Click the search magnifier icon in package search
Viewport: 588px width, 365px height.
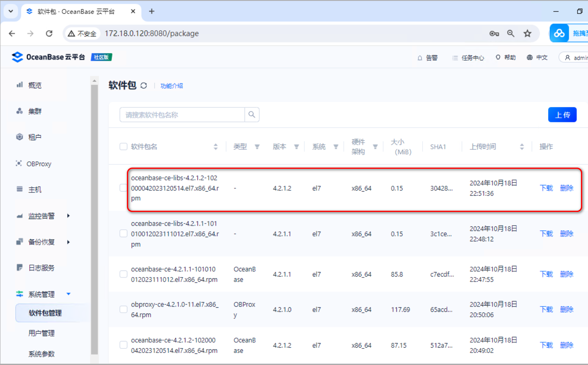click(x=252, y=114)
